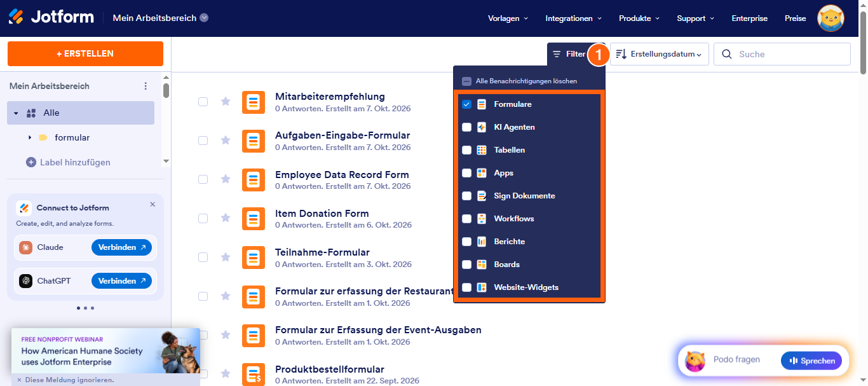The height and width of the screenshot is (386, 868).
Task: Check the Sign Dokumente filter checkbox
Action: pyautogui.click(x=466, y=196)
